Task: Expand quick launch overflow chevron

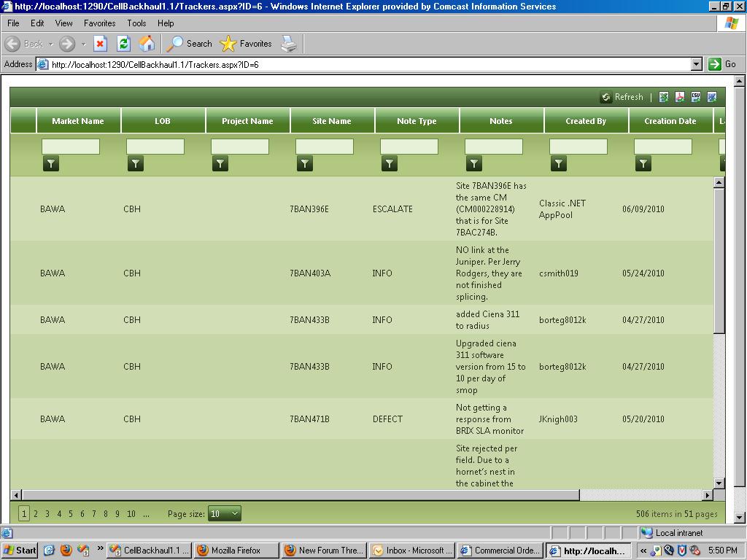Action: [x=100, y=548]
